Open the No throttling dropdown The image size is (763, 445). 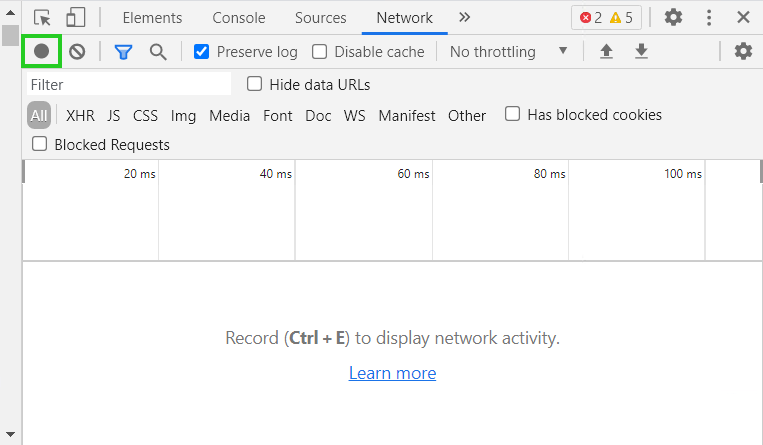(x=508, y=51)
